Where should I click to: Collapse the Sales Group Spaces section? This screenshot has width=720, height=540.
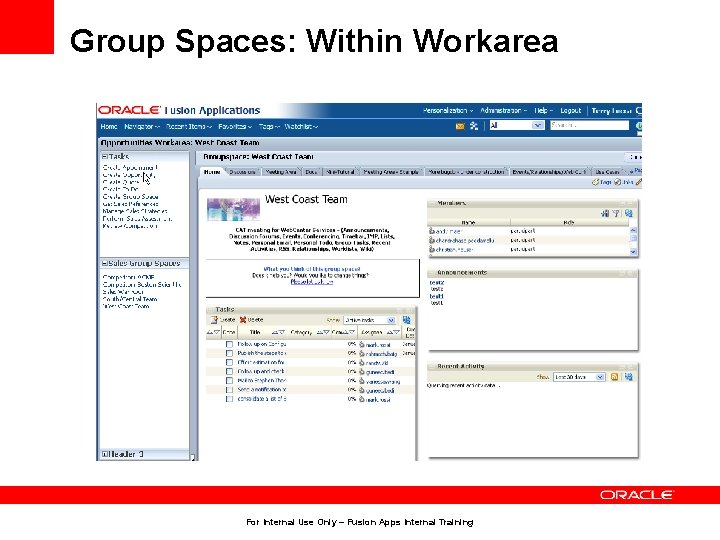click(x=105, y=264)
